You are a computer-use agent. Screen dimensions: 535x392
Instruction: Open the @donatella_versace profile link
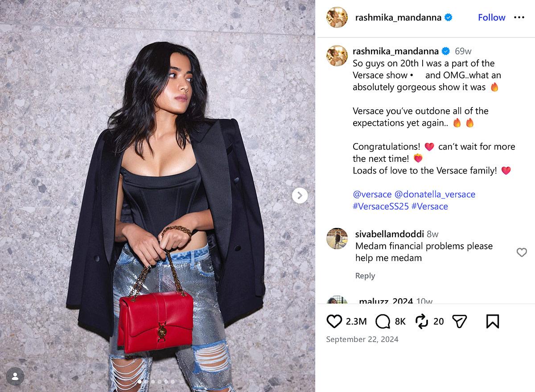(435, 194)
